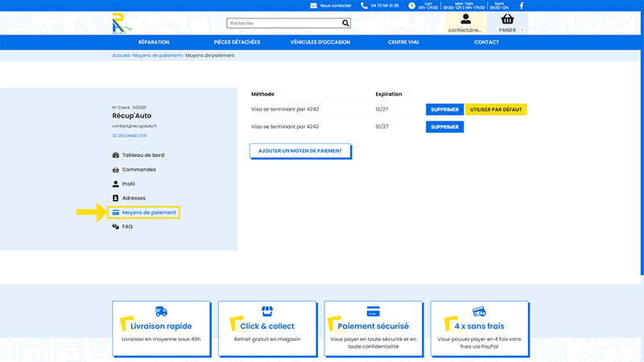Click the search magnifier icon
The image size is (644, 362).
pyautogui.click(x=345, y=23)
